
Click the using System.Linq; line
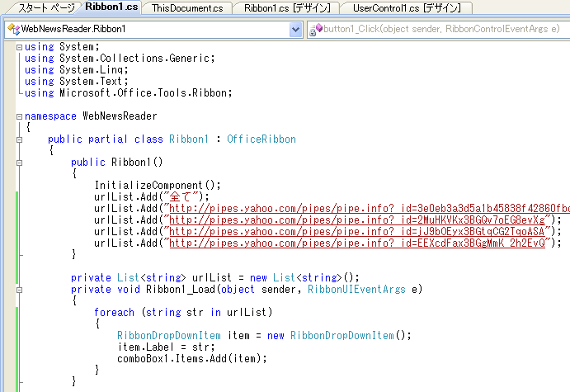pos(77,70)
